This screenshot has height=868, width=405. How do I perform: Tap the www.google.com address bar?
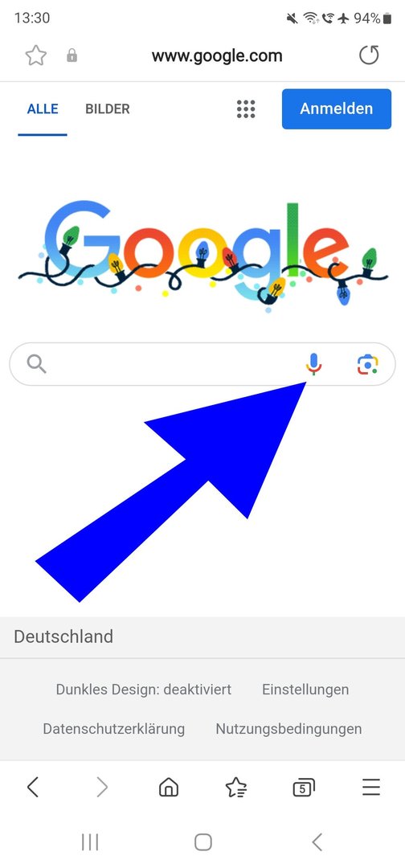(217, 56)
